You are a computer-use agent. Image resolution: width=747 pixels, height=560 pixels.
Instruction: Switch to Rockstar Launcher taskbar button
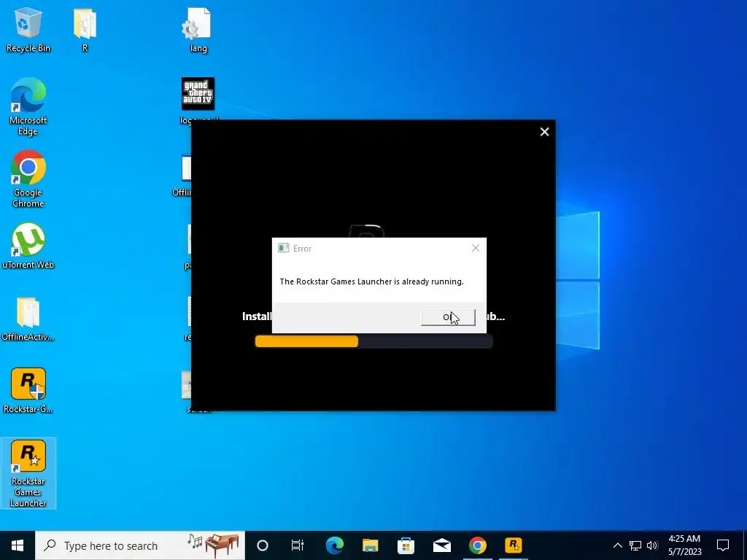click(514, 545)
